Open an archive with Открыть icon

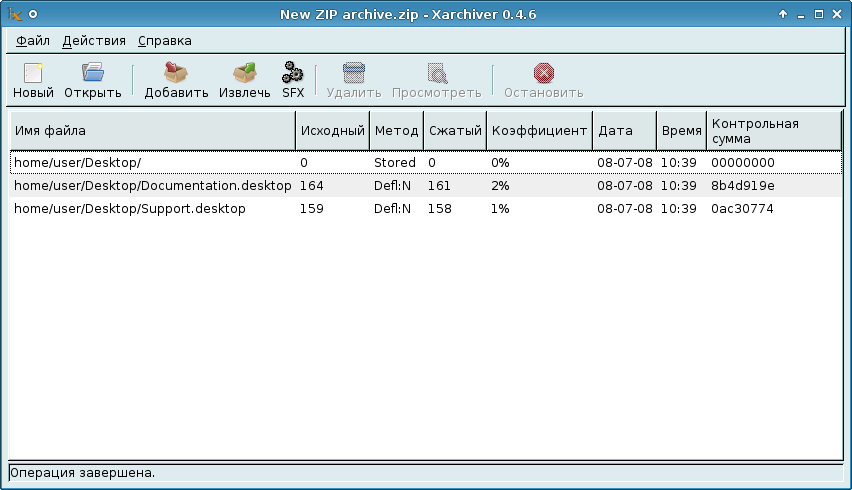point(93,73)
